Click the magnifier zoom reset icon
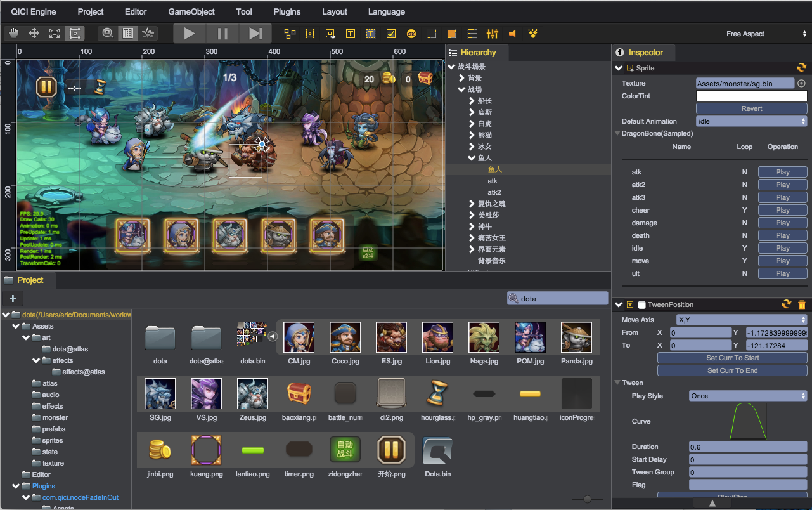The image size is (812, 510). coord(108,34)
